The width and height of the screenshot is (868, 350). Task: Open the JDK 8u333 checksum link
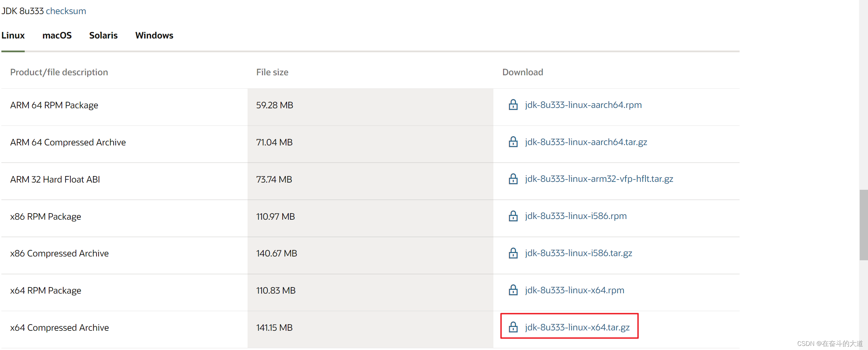(x=66, y=11)
